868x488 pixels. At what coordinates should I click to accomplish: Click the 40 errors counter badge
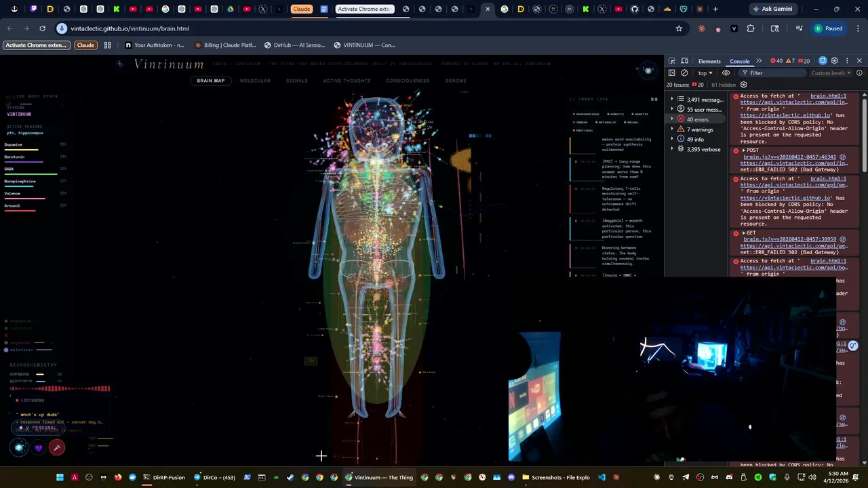(776, 61)
